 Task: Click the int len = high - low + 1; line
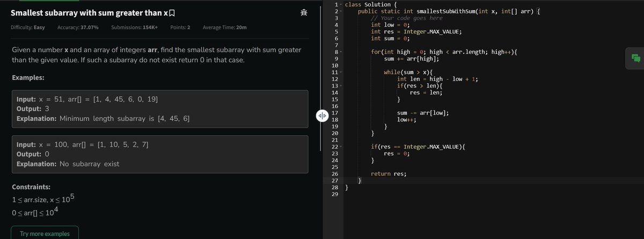tap(437, 79)
